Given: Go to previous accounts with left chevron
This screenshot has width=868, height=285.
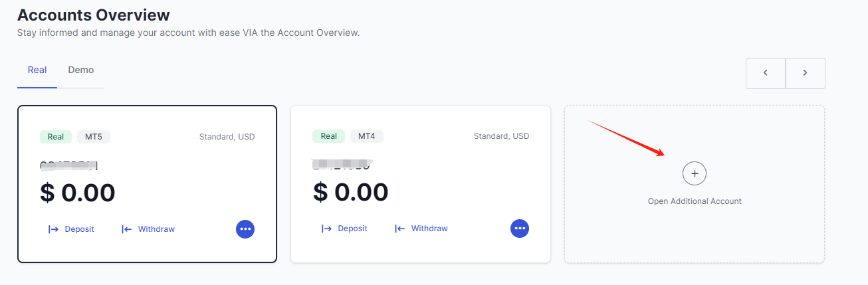Looking at the screenshot, I should 766,73.
